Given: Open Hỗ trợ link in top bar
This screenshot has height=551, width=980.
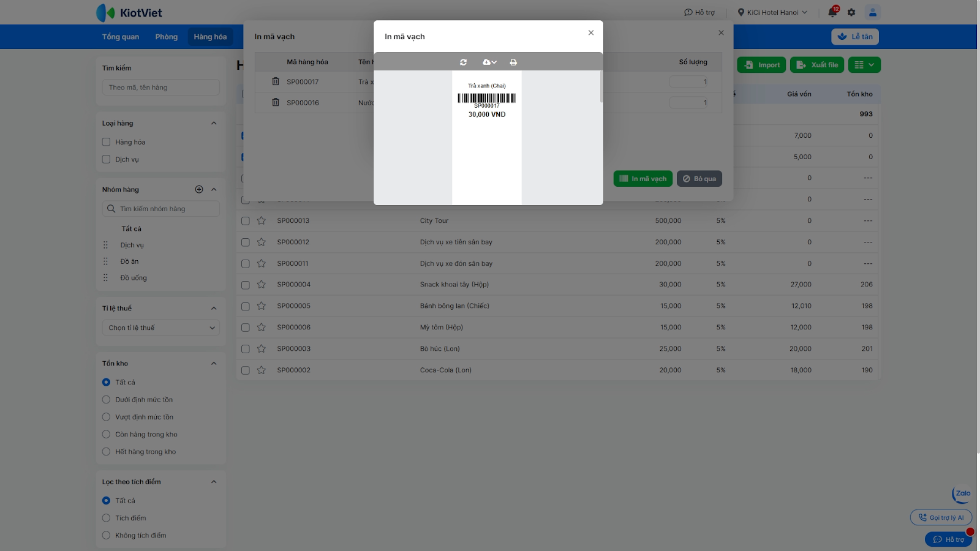Looking at the screenshot, I should point(699,12).
